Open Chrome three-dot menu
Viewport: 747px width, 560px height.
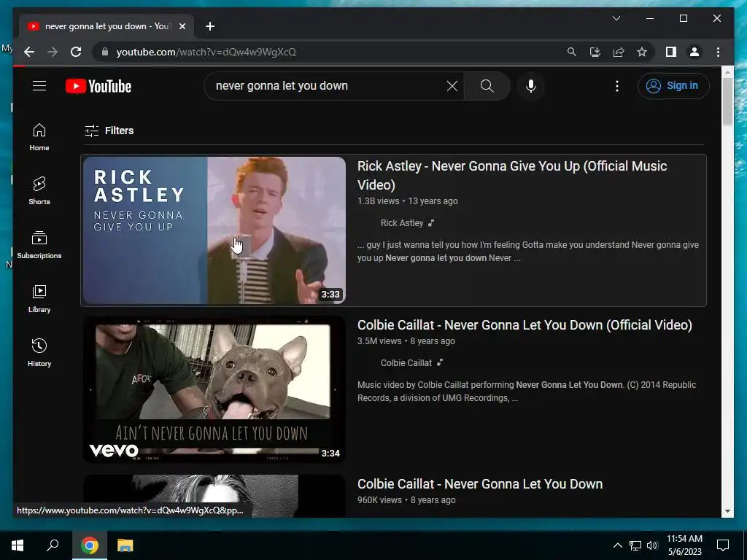coord(718,52)
